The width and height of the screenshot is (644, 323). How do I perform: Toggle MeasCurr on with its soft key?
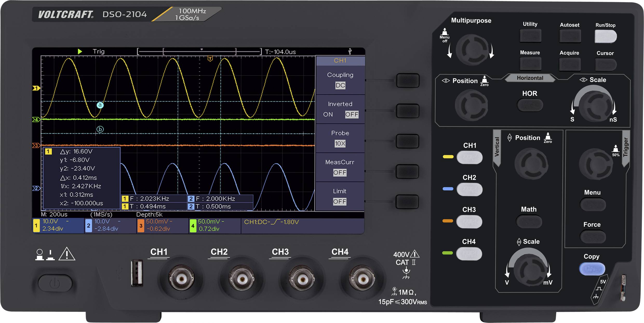point(408,171)
